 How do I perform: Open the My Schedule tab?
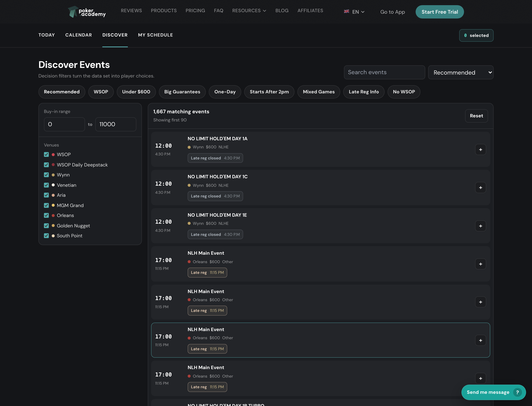pyautogui.click(x=156, y=35)
